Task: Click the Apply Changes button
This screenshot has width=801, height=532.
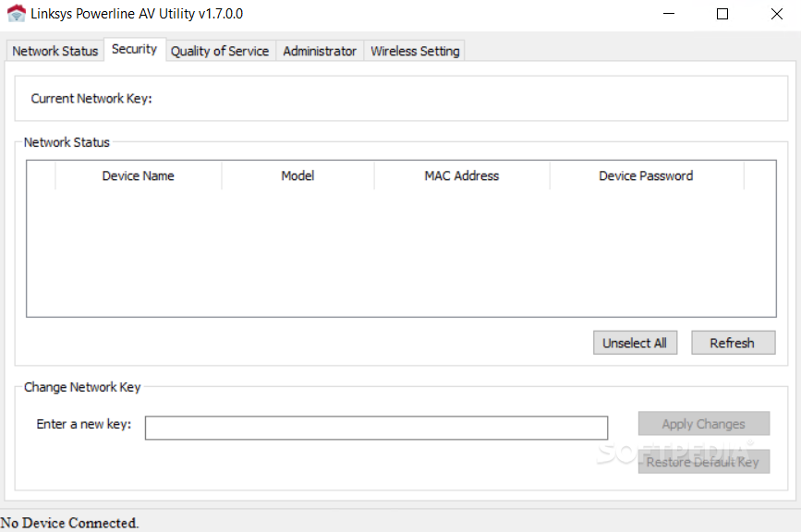Action: pos(703,424)
